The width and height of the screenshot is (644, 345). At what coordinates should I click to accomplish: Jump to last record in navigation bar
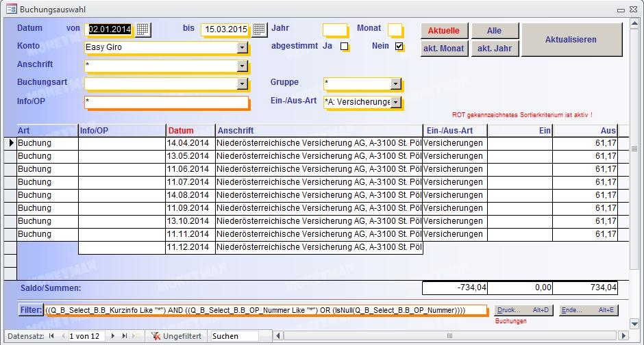tap(124, 336)
